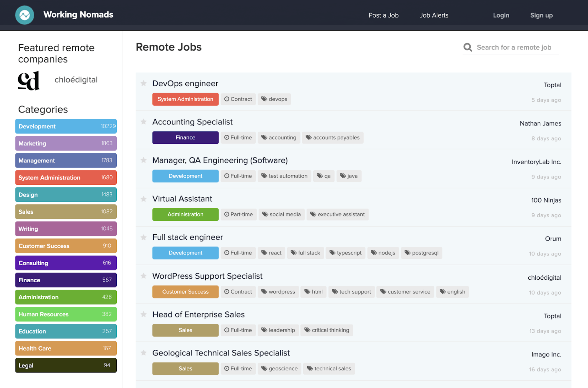Click star icon for WordPress Support Specialist
The width and height of the screenshot is (588, 388).
pyautogui.click(x=144, y=276)
